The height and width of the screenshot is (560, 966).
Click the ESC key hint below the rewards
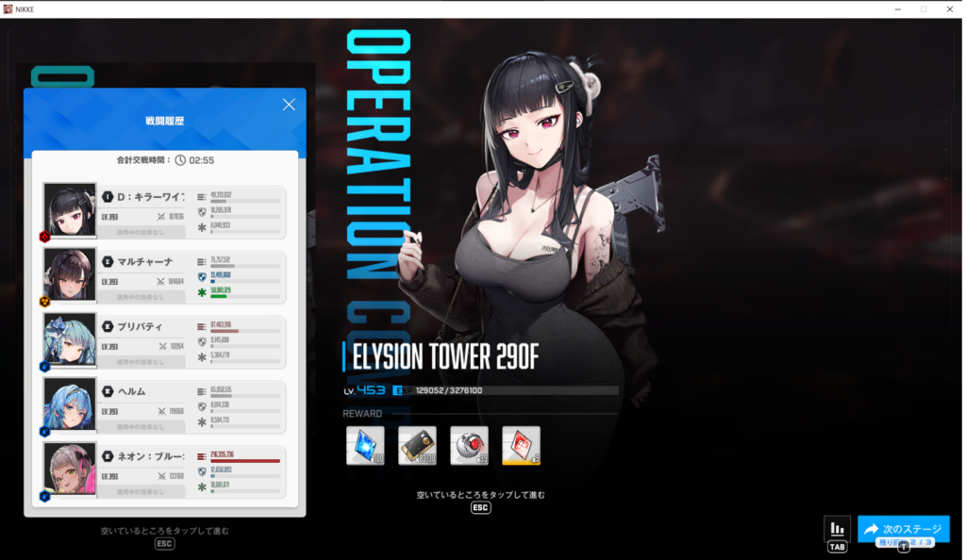point(480,508)
